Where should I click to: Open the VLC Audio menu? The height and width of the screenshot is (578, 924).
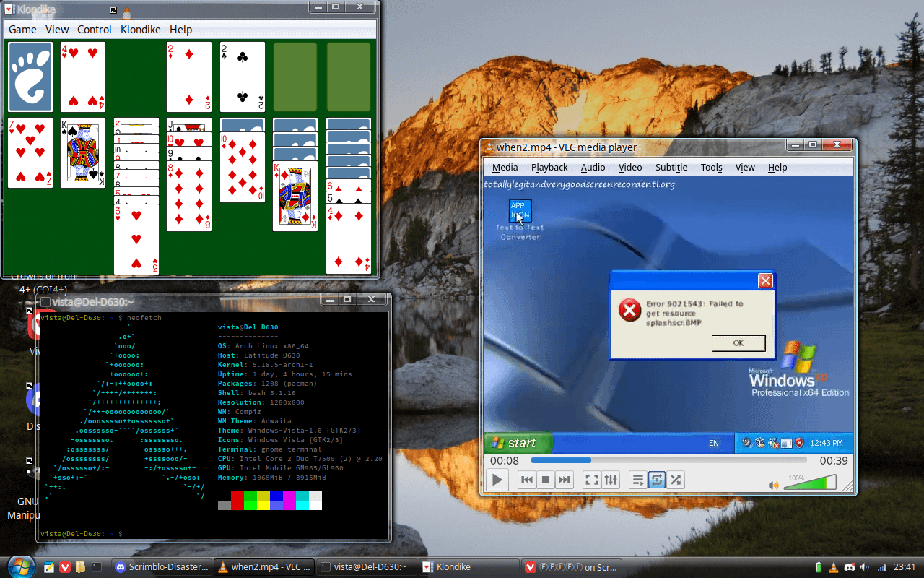point(593,168)
